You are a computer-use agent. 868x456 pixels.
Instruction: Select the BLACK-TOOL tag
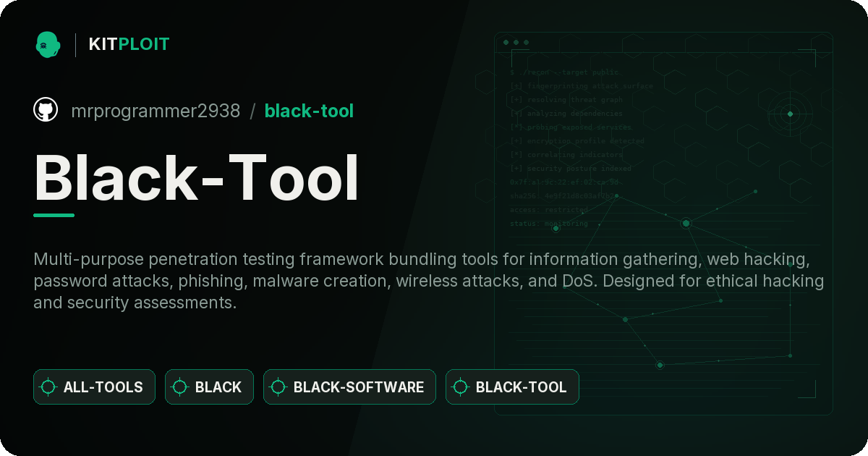[x=512, y=387]
